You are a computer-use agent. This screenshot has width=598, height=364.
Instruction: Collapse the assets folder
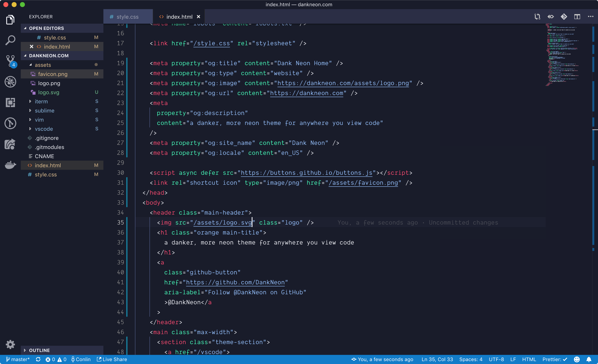coord(43,65)
